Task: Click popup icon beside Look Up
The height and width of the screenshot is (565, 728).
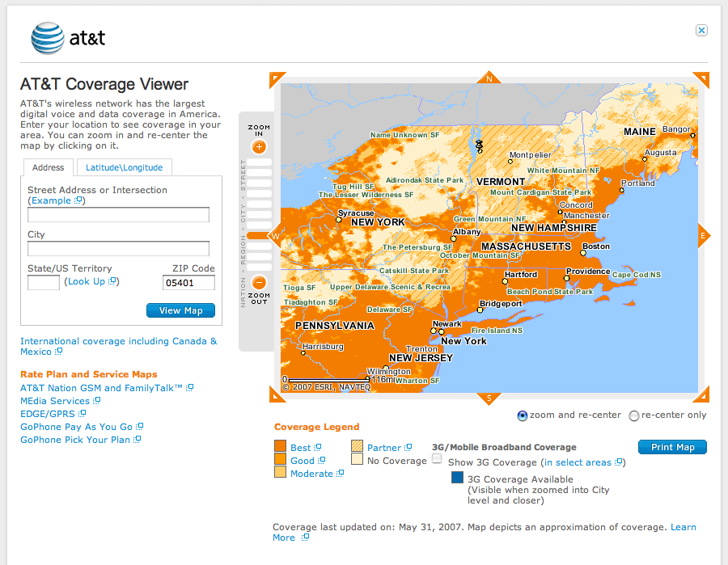Action: coord(112,281)
